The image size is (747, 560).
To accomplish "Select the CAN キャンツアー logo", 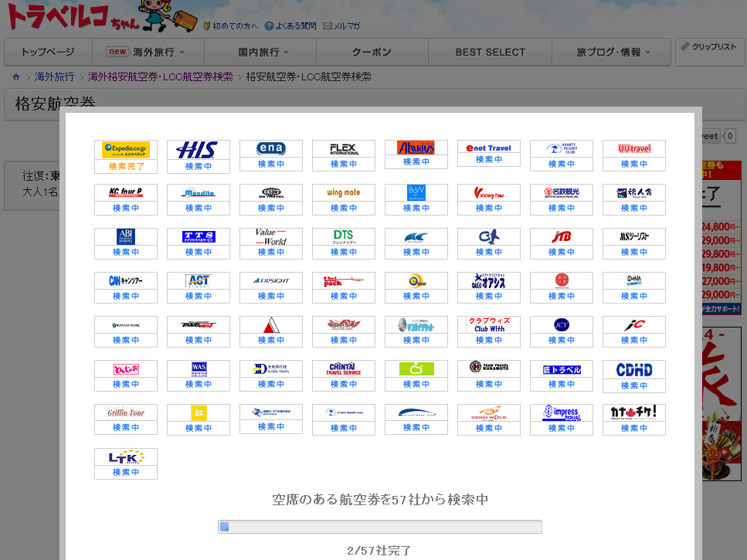I will [126, 280].
